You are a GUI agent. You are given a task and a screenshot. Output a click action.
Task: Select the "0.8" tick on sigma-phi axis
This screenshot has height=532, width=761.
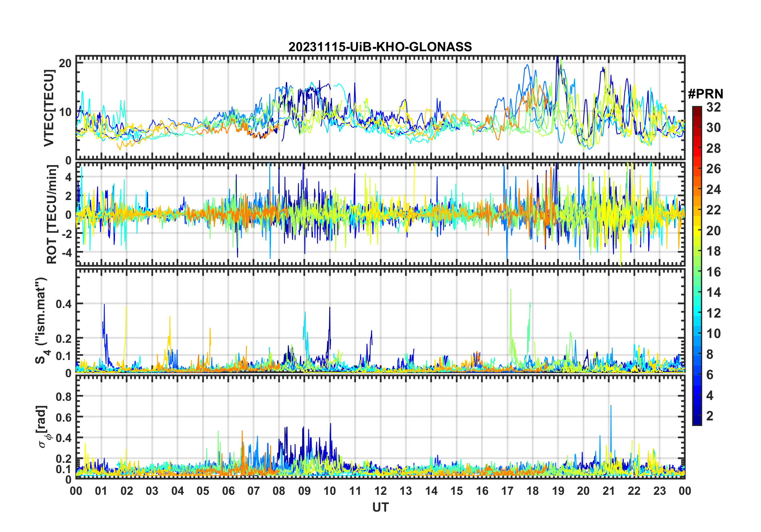64,396
